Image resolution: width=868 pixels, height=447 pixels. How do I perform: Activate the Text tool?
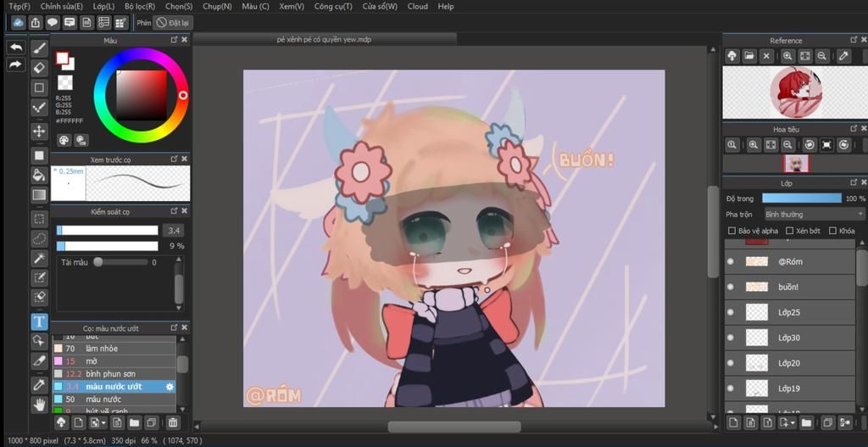39,321
